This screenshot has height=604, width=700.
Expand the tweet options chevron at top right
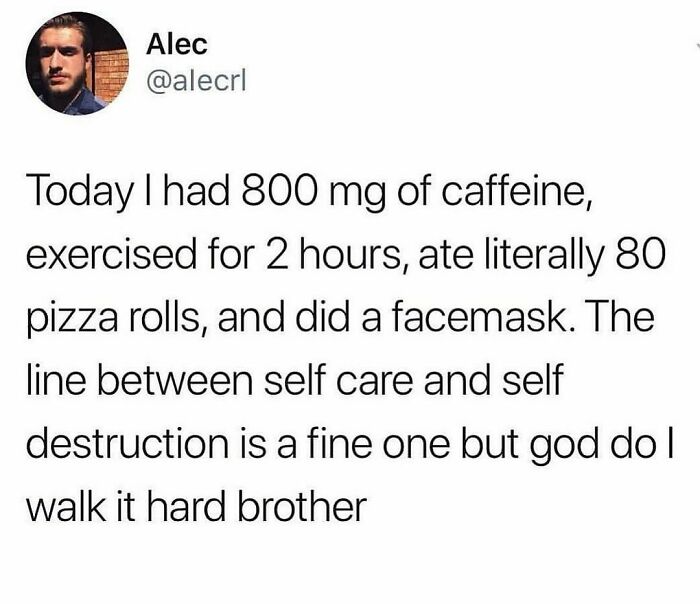[x=696, y=45]
